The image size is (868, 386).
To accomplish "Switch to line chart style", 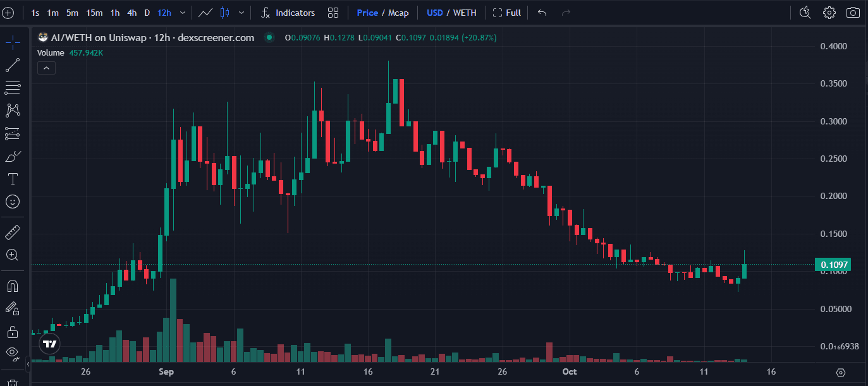I will 205,13.
